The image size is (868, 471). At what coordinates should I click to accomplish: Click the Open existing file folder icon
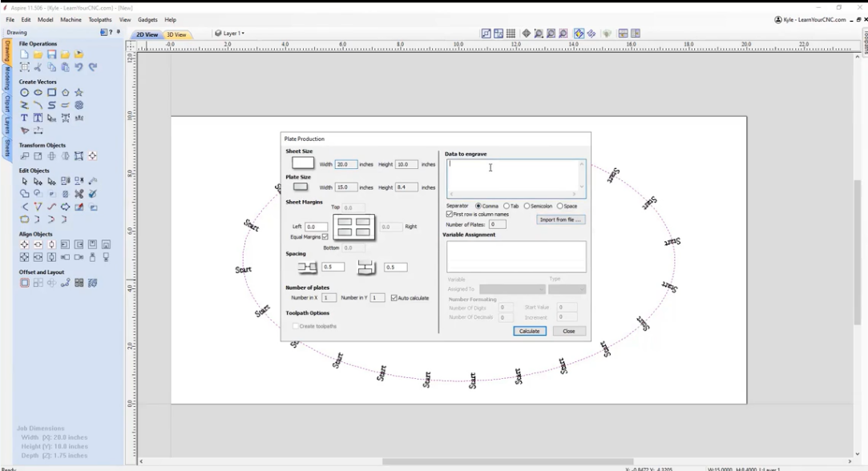pyautogui.click(x=38, y=54)
